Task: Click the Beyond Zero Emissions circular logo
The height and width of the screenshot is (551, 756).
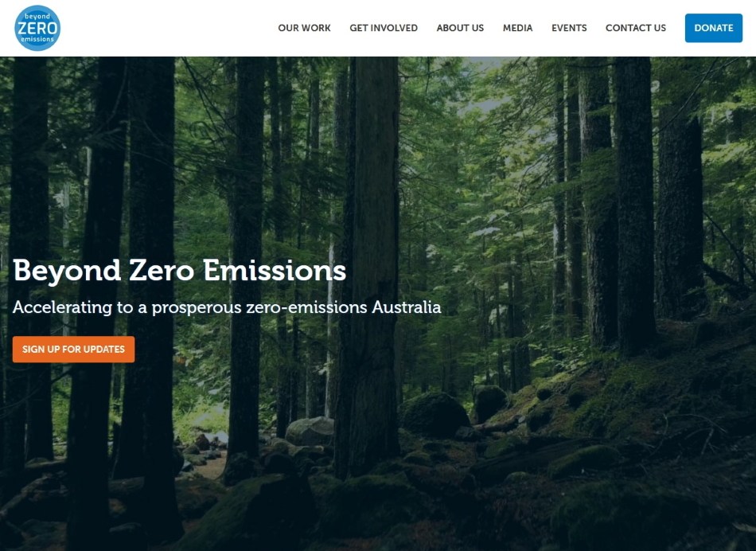Action: (x=37, y=28)
